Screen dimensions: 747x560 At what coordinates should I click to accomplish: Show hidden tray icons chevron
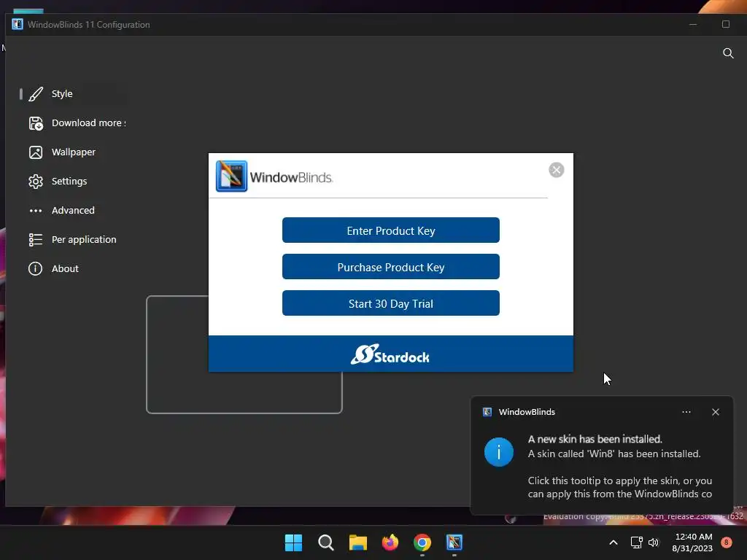(614, 542)
